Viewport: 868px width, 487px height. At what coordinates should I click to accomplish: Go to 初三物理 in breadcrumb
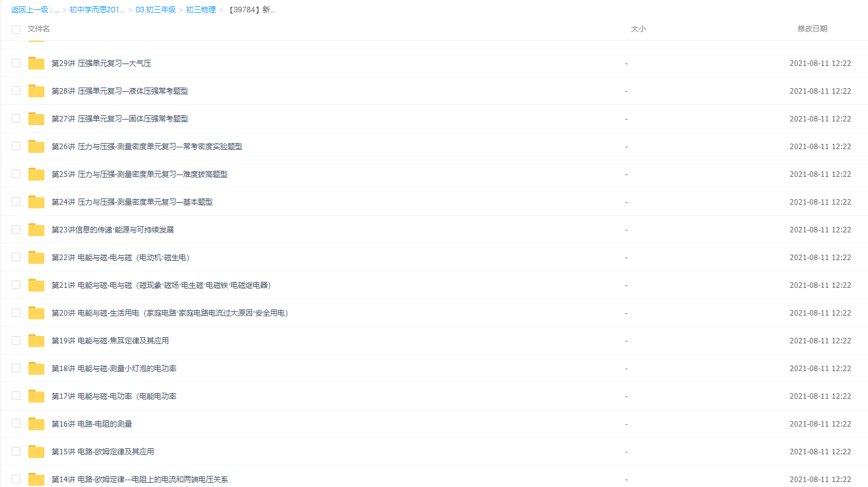(x=201, y=10)
